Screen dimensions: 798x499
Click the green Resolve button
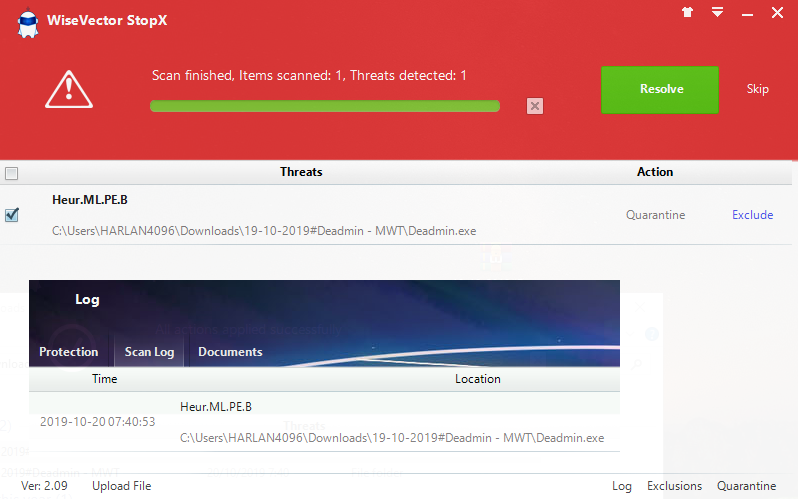click(660, 90)
